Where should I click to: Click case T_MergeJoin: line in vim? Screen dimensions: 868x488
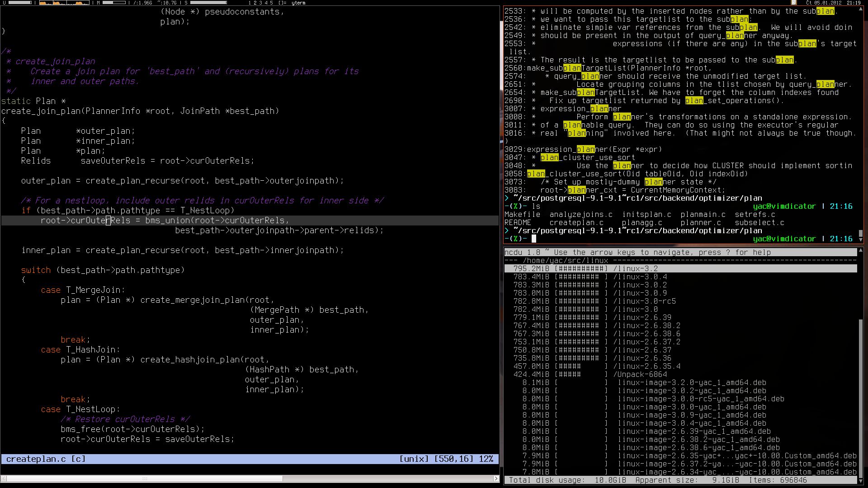coord(83,290)
